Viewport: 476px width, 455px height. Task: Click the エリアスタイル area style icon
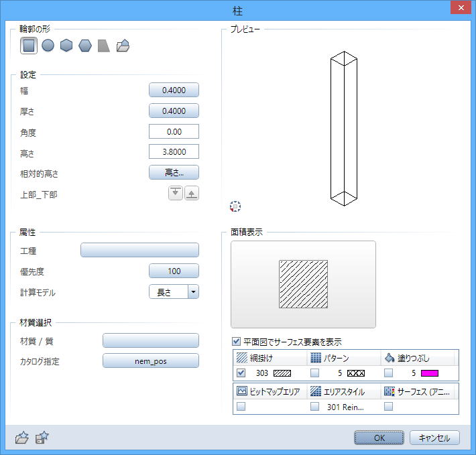316,391
